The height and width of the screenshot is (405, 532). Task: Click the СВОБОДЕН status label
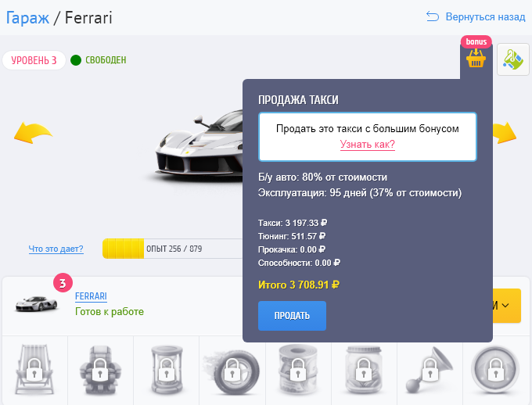click(106, 60)
